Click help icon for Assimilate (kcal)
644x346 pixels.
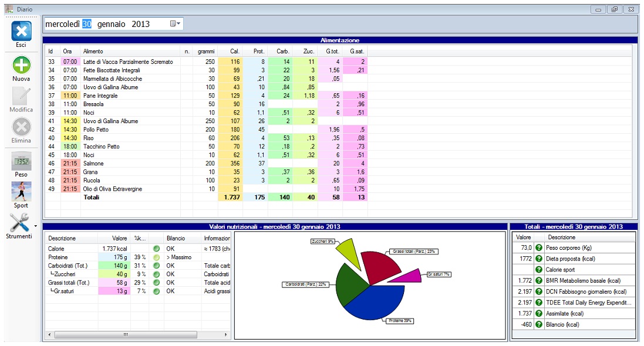click(x=538, y=313)
